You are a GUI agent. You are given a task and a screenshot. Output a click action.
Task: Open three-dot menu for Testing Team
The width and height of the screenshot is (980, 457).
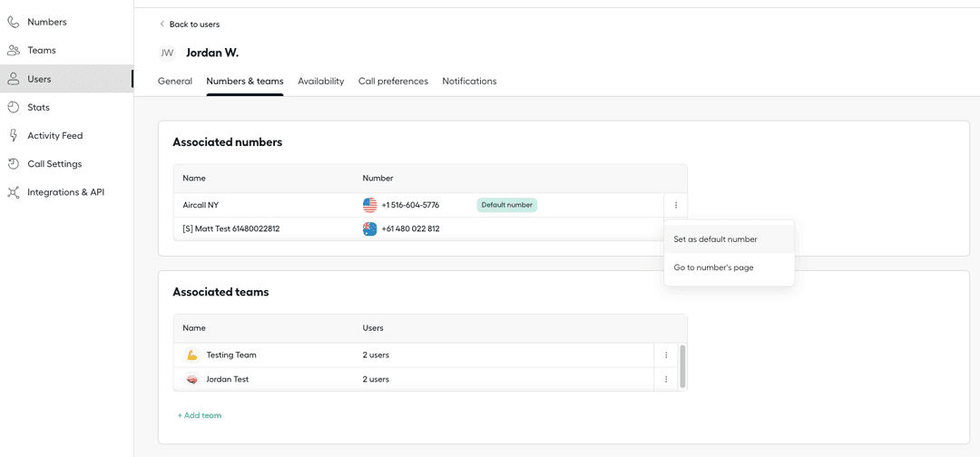(x=666, y=355)
